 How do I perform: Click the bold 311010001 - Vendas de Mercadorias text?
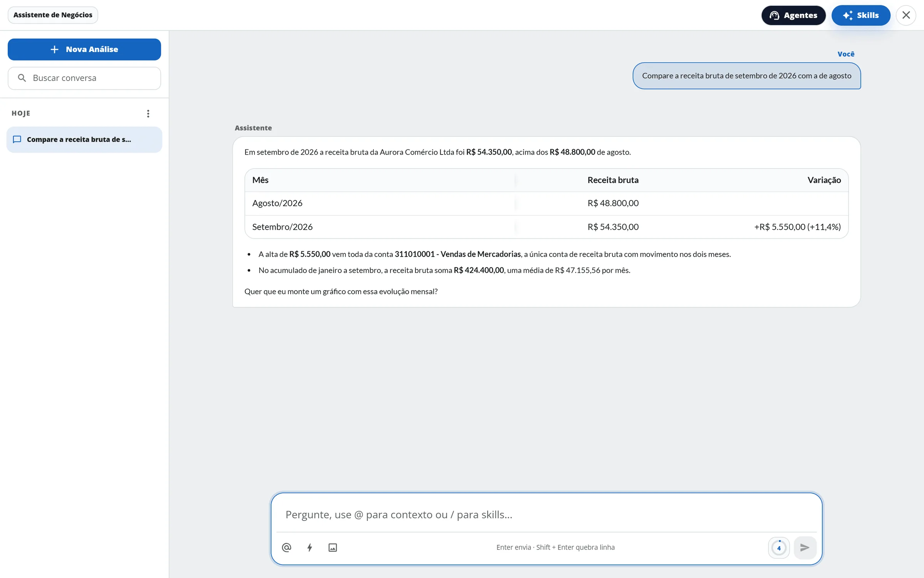(x=458, y=254)
